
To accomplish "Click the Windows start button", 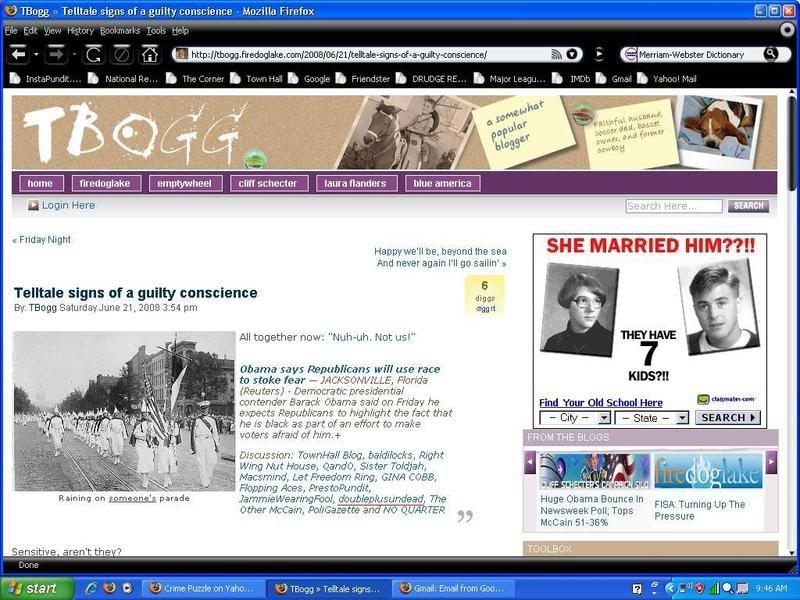I will click(36, 588).
